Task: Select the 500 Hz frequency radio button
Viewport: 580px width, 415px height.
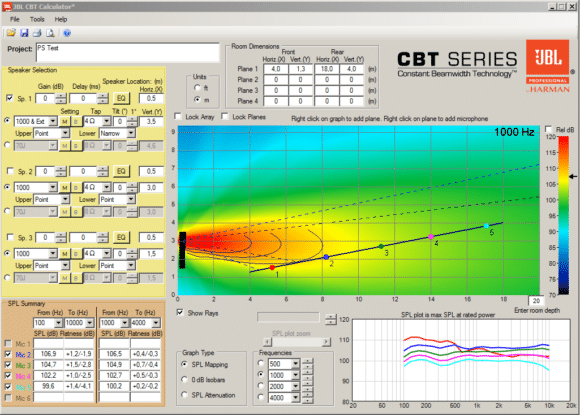Action: [x=261, y=363]
